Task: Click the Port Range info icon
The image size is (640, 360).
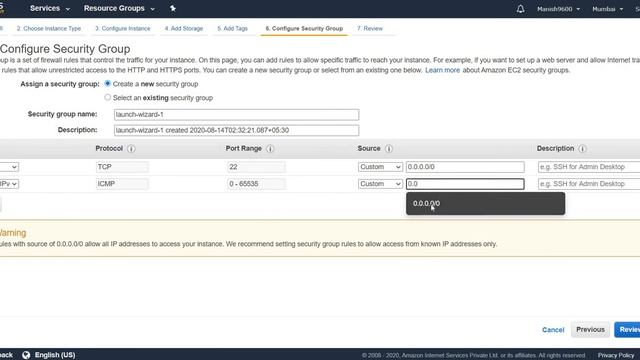Action: tap(270, 149)
